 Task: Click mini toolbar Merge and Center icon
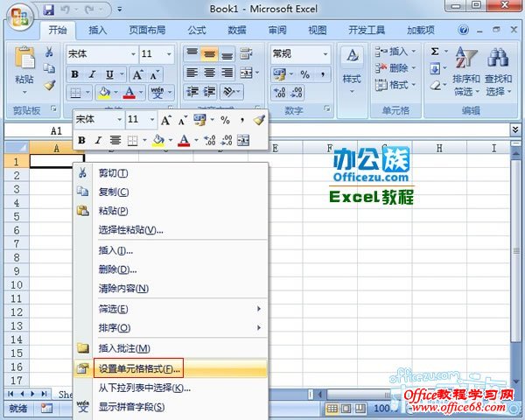click(x=243, y=140)
